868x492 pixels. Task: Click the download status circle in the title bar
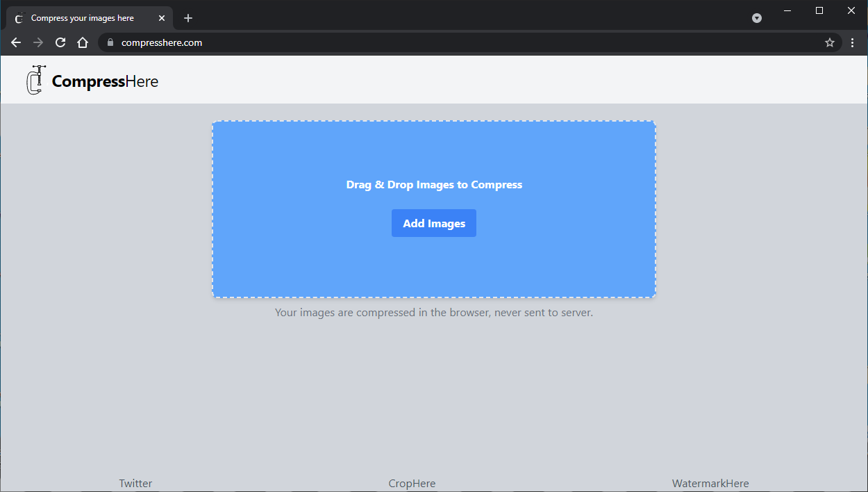pos(756,18)
